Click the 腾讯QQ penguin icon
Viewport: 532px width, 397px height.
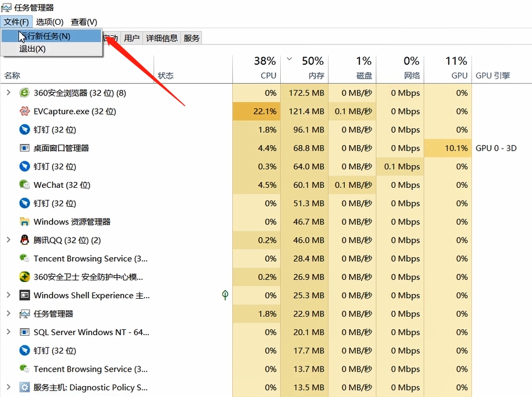24,240
